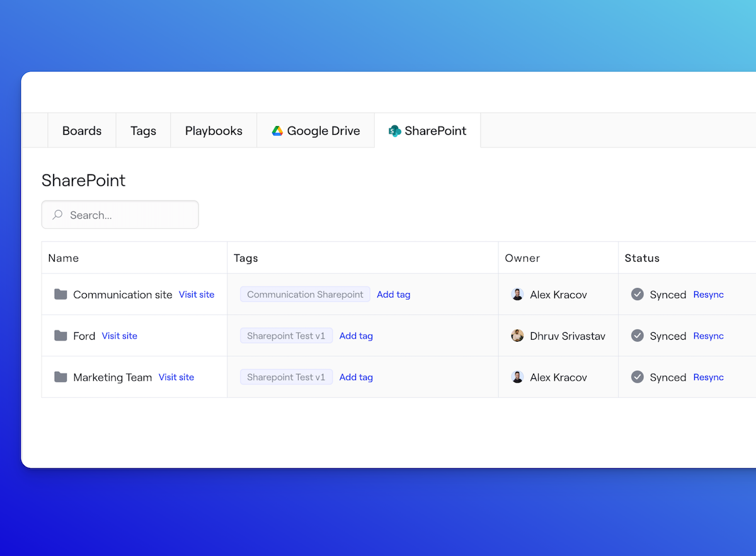Click the synced checkmark icon for Communication site
Screen dimensions: 756x556
pos(638,294)
